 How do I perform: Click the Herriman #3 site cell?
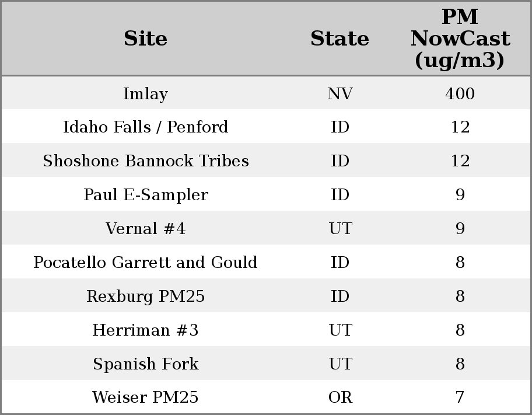[x=145, y=330]
